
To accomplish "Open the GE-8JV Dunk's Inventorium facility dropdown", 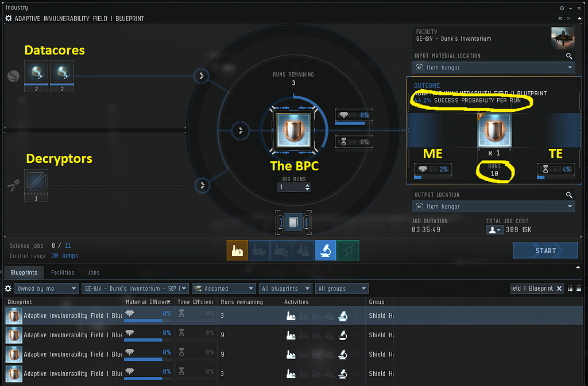I will click(x=135, y=288).
